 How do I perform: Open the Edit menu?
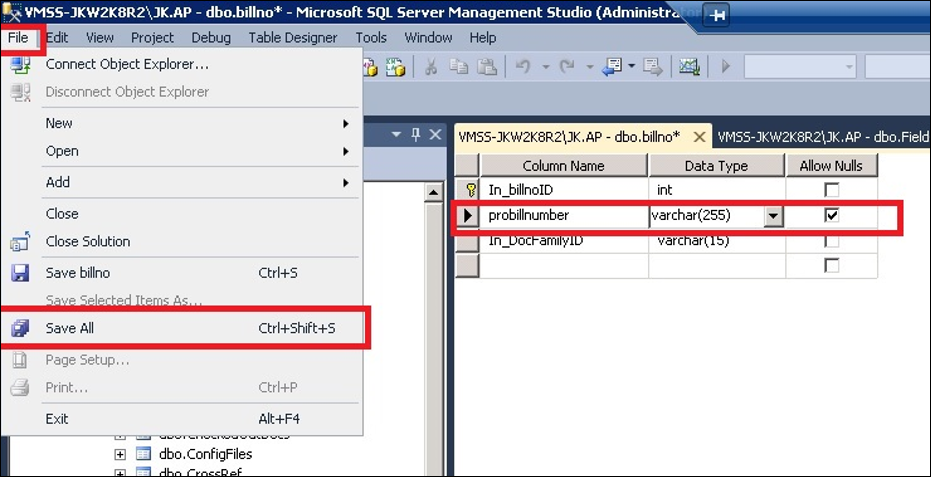coord(57,37)
